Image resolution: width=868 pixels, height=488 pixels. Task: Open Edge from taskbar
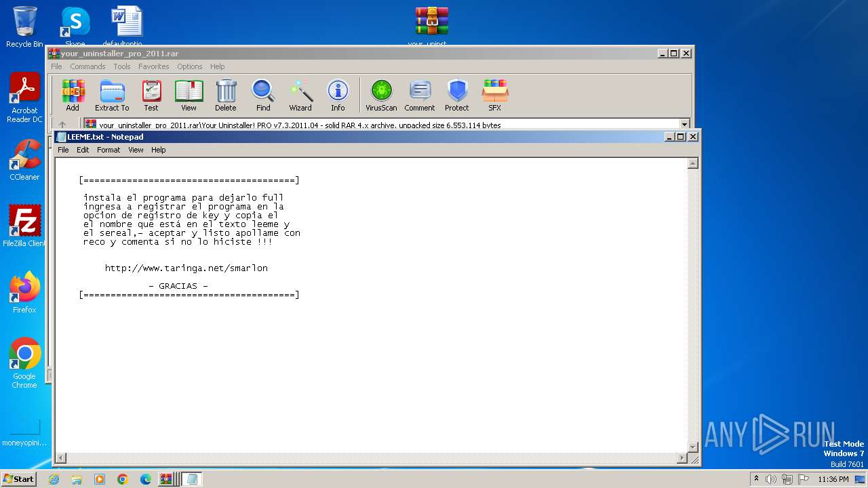tap(146, 479)
